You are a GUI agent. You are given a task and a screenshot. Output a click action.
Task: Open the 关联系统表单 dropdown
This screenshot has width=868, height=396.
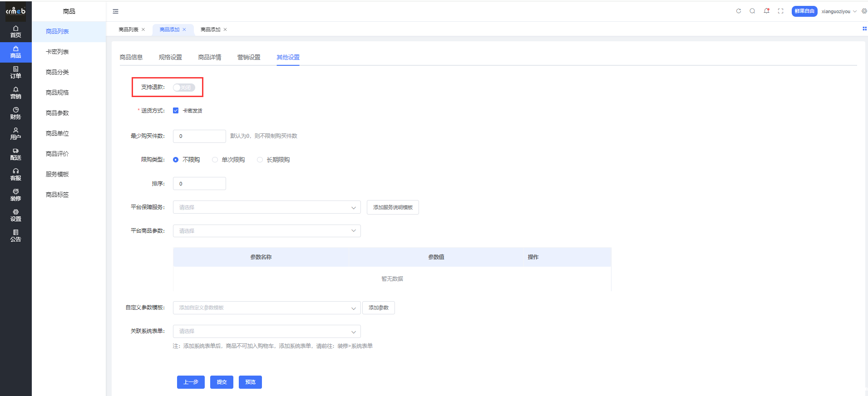(266, 331)
